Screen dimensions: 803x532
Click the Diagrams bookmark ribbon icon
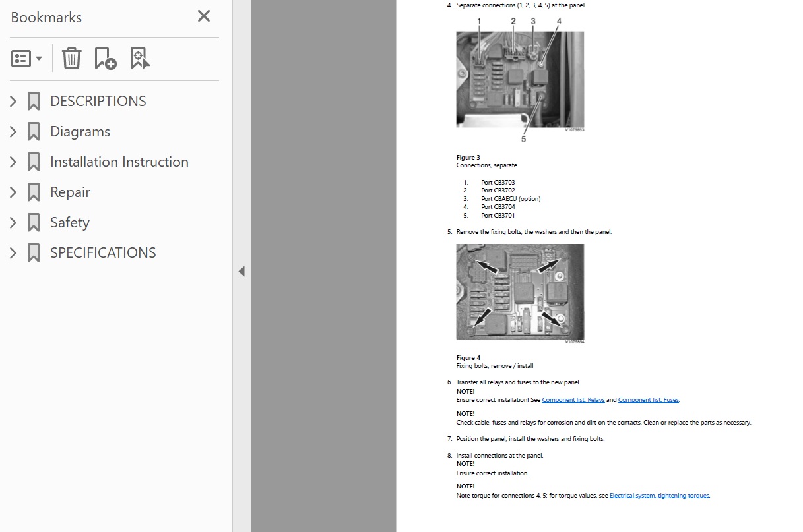point(34,132)
